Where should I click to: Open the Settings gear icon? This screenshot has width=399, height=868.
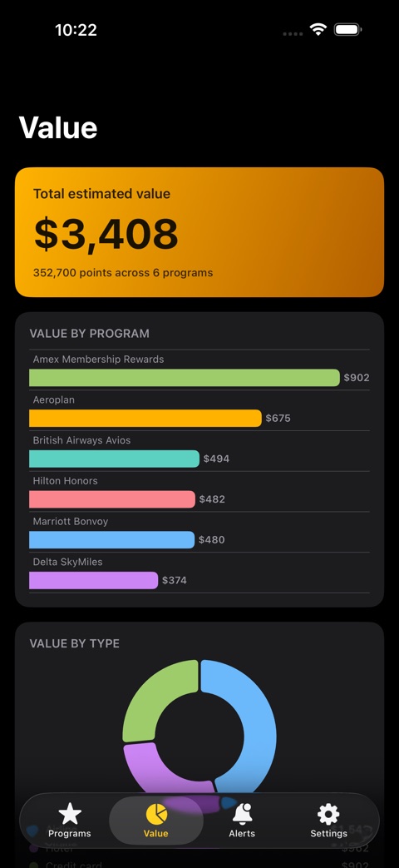(x=328, y=814)
